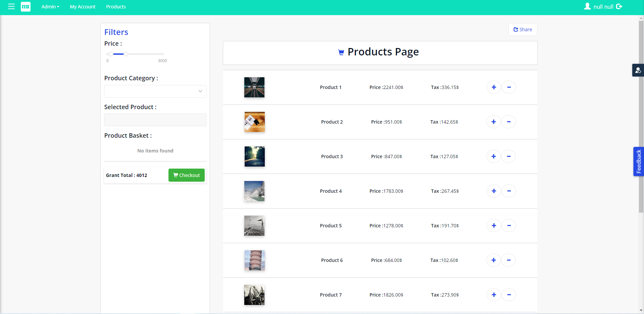
Task: Click the mx logo in the navbar
Action: (26, 6)
